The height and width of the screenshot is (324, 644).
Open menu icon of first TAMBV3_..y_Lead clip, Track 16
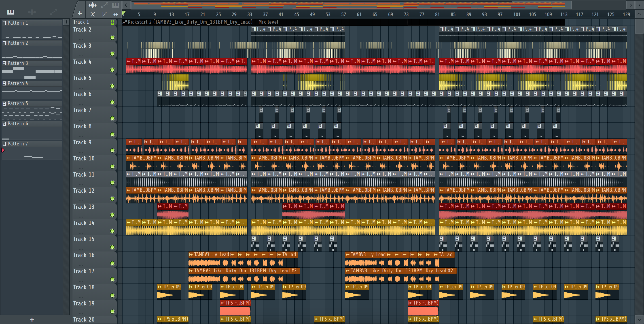191,255
